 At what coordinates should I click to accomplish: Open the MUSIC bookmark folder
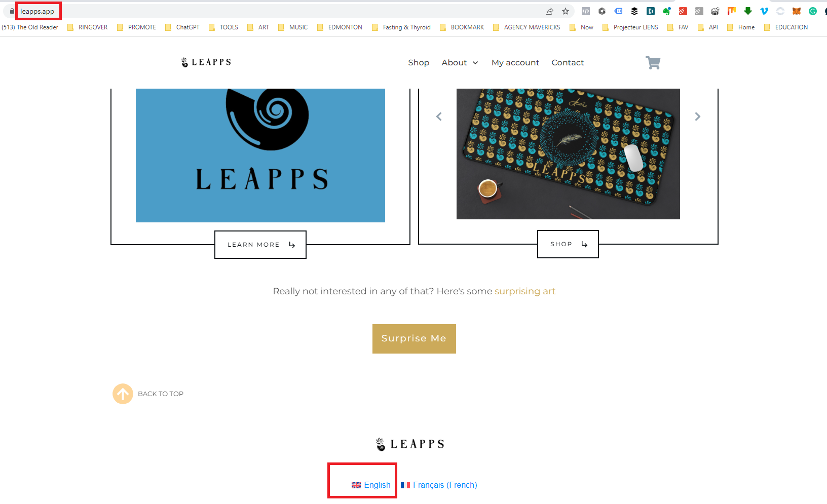pos(293,27)
